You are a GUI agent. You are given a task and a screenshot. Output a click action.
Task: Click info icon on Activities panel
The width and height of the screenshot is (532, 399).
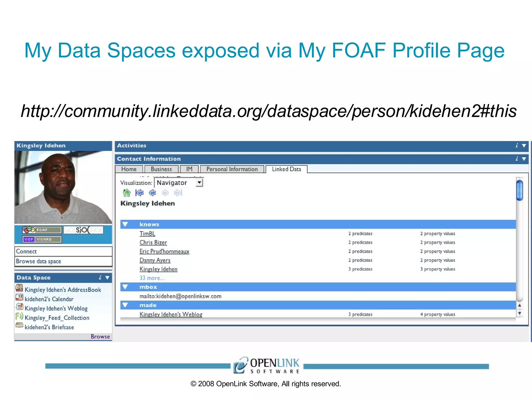point(517,145)
